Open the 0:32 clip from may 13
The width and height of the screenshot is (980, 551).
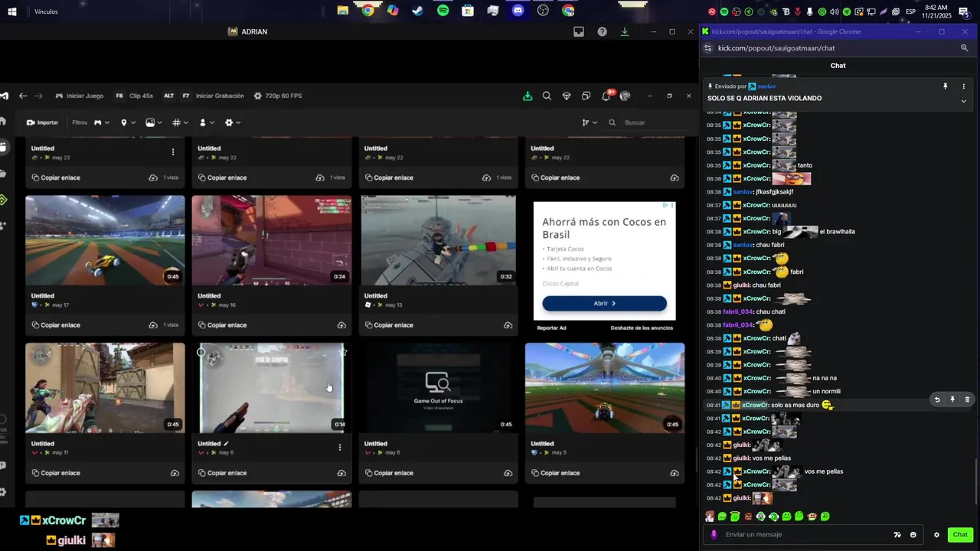(438, 240)
